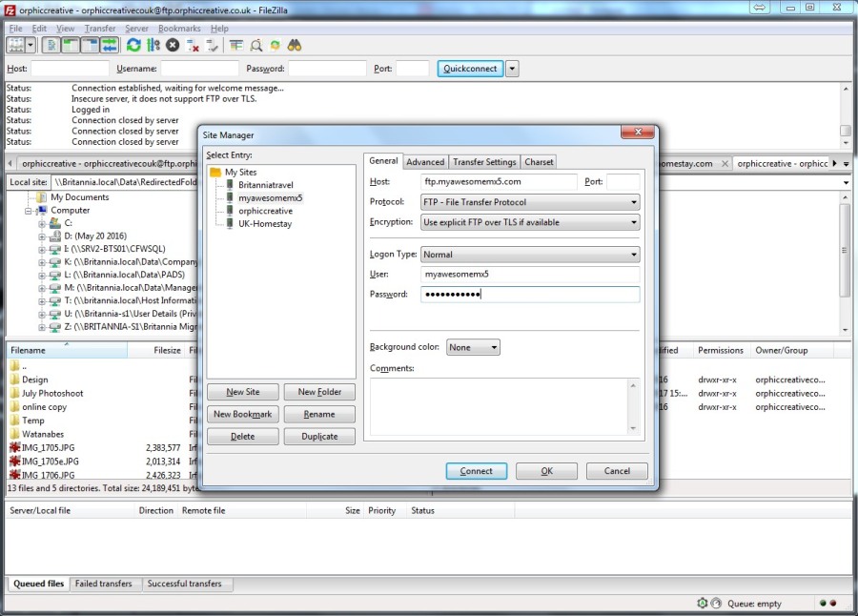
Task: Open the File menu
Action: coord(15,29)
